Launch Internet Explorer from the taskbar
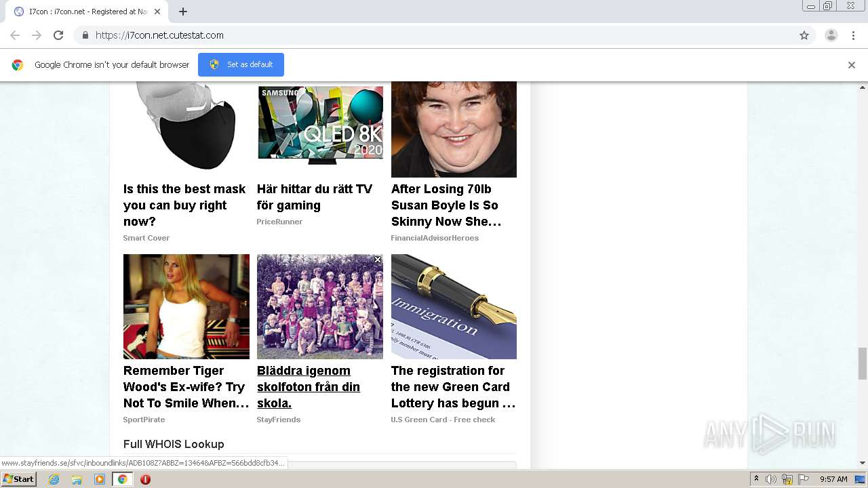 point(54,479)
